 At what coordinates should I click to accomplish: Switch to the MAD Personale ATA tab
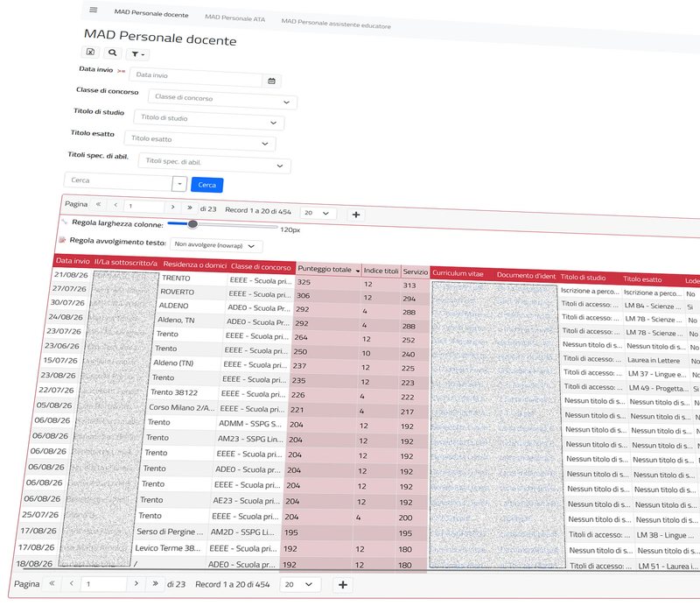pos(234,18)
